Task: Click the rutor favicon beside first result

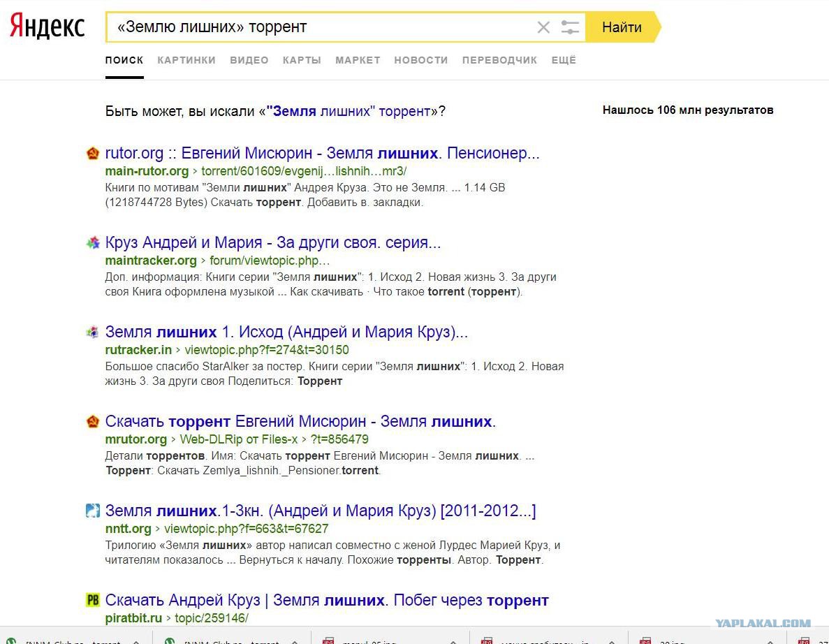Action: coord(92,154)
